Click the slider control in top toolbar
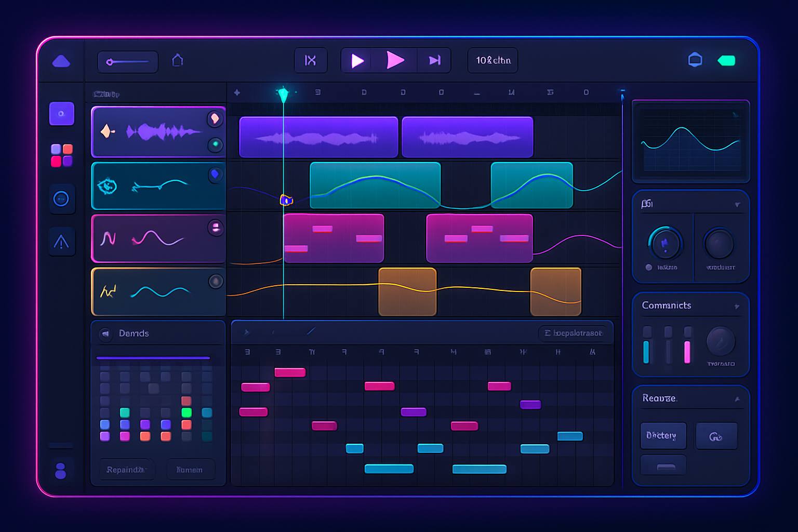798x532 pixels. tap(128, 62)
